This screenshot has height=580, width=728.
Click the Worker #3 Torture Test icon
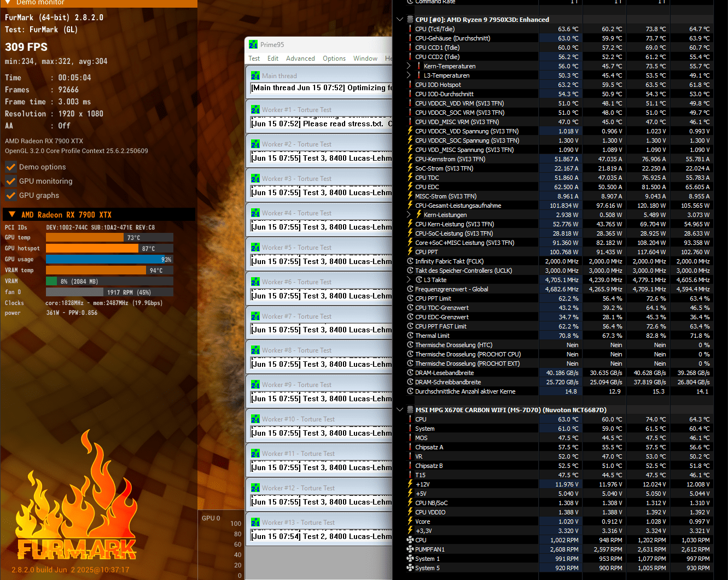click(255, 179)
